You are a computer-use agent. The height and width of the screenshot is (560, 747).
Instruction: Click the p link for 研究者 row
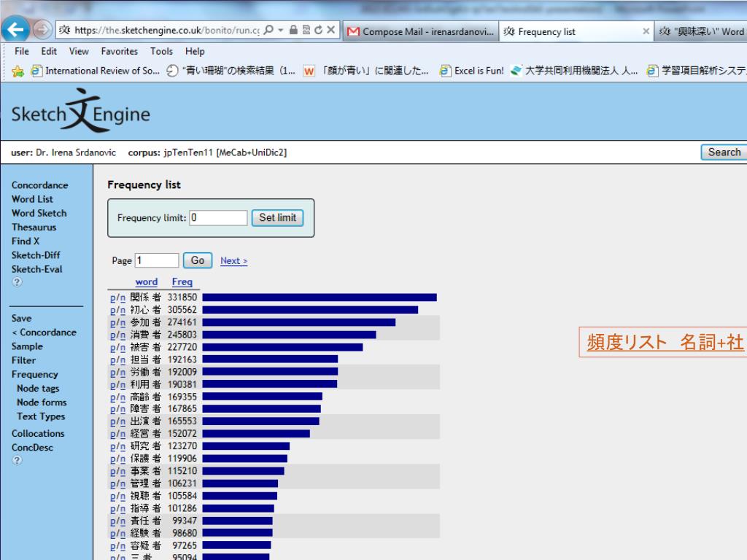click(113, 447)
